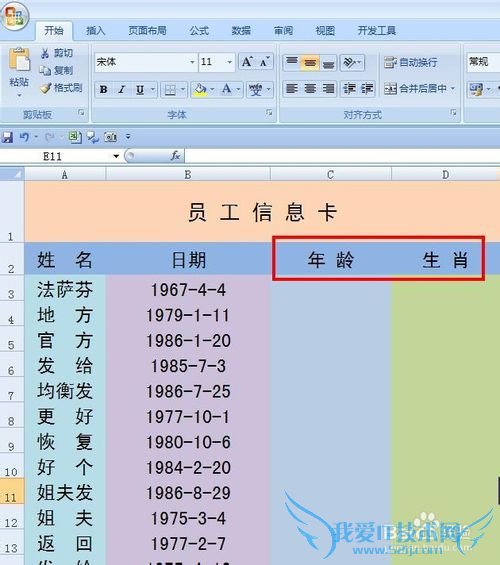
Task: Decrease the indent level
Action: (x=349, y=89)
